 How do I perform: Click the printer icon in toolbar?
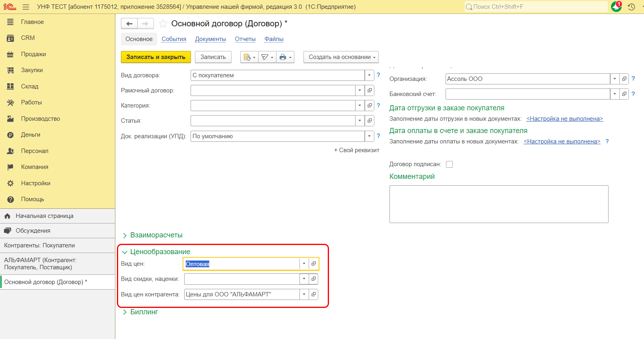tap(283, 57)
